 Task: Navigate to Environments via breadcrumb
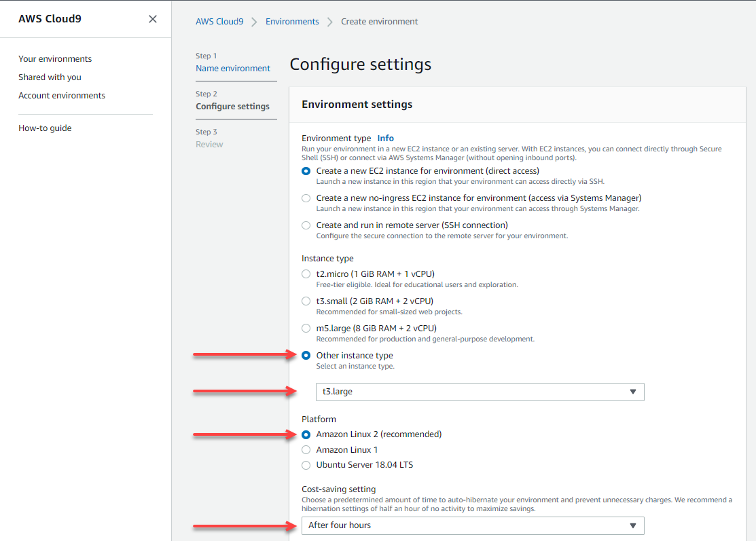(x=292, y=21)
